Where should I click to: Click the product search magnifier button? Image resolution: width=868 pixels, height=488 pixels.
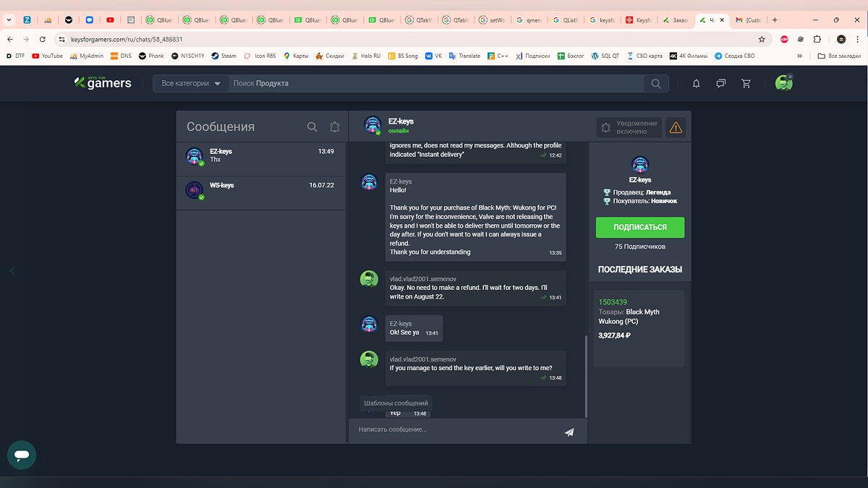[x=655, y=84]
